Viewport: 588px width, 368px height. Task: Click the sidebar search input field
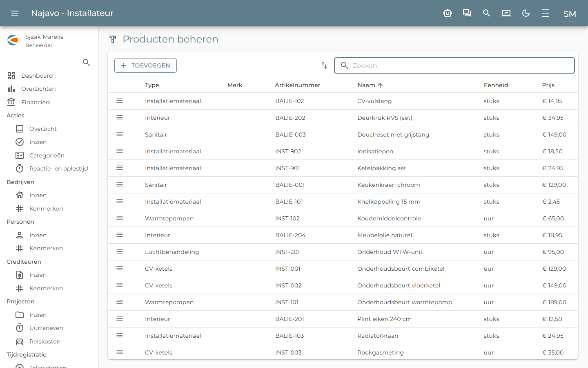[x=44, y=62]
